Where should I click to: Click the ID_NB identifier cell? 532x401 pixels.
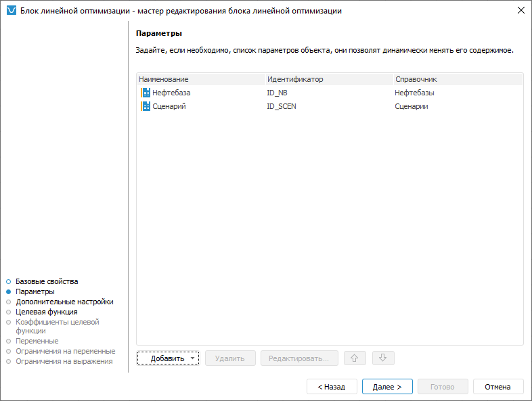click(x=277, y=93)
